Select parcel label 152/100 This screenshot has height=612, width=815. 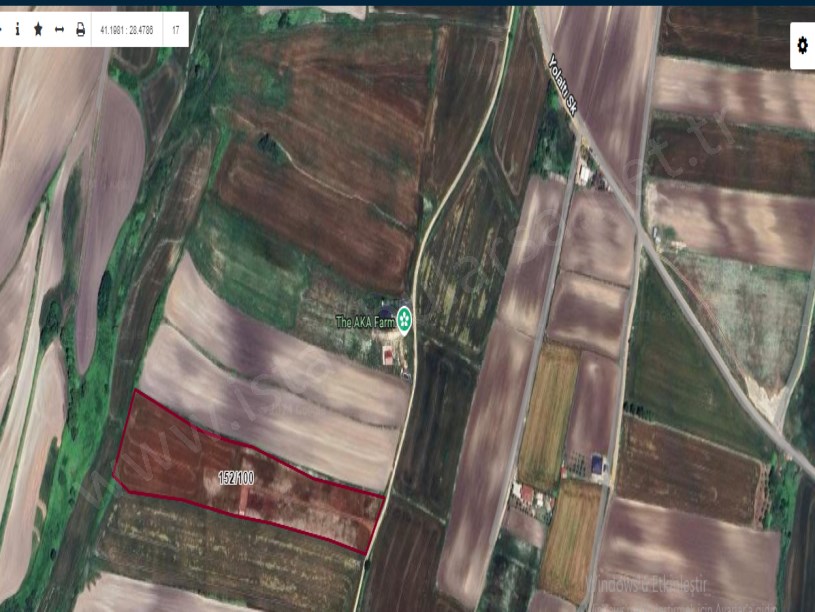coord(236,479)
